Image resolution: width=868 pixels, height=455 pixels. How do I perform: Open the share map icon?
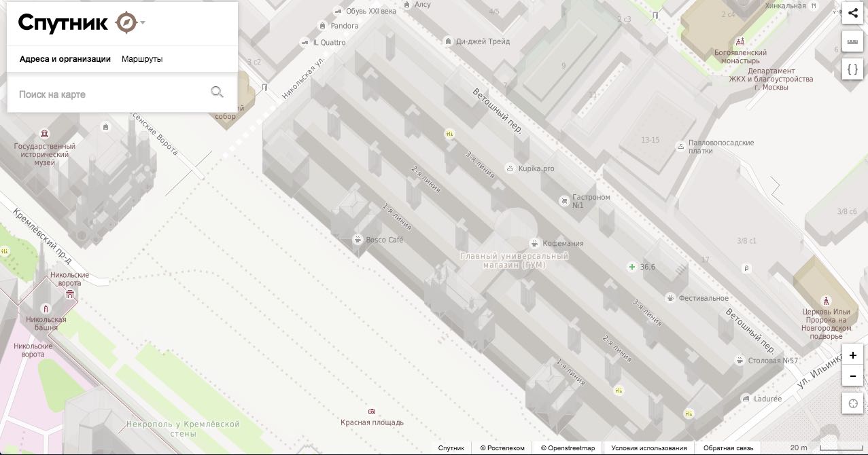pyautogui.click(x=853, y=13)
